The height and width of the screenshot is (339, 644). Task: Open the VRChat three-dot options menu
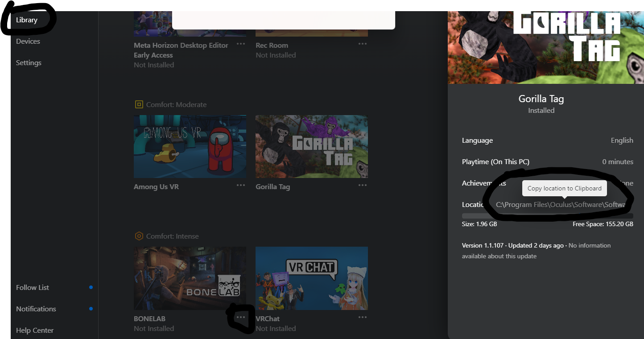363,317
